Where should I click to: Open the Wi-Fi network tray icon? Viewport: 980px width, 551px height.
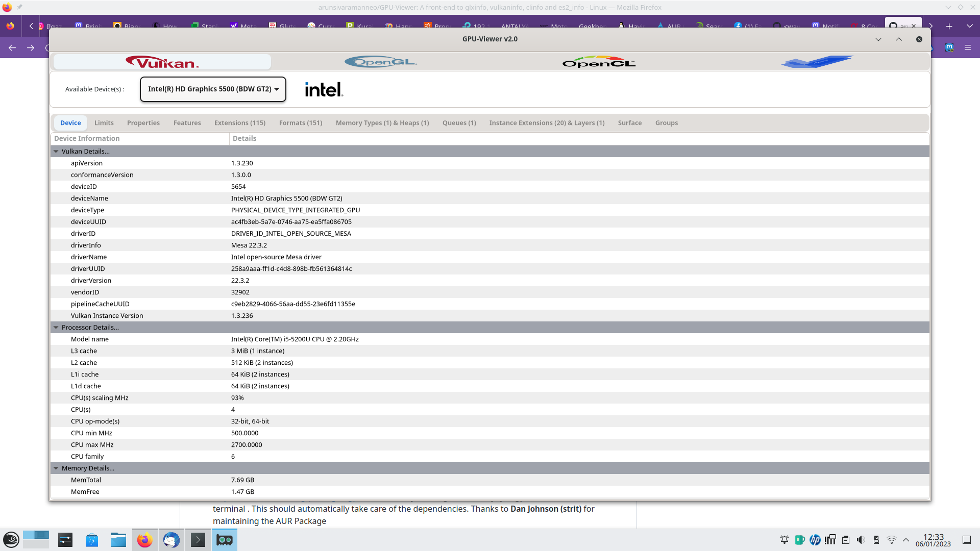point(891,540)
